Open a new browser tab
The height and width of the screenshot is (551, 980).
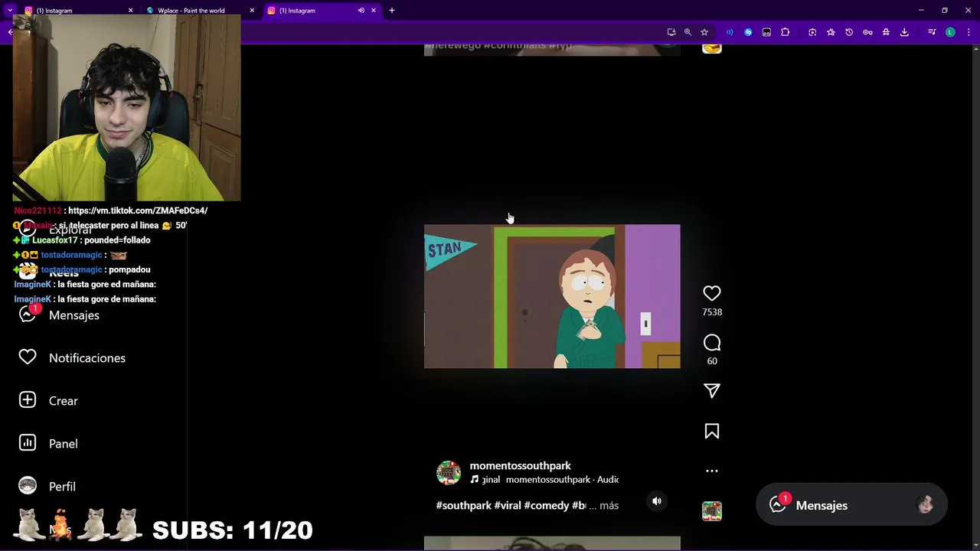coord(392,11)
